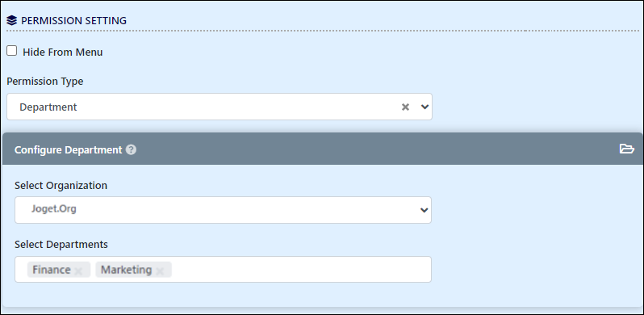Image resolution: width=644 pixels, height=315 pixels.
Task: Click the Hide From Menu label text
Action: point(62,52)
